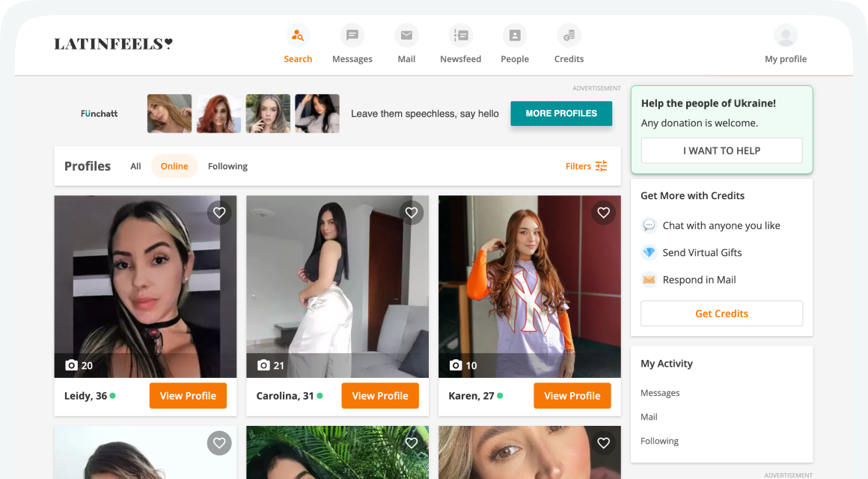Click the LatinFeels logo
The image size is (868, 479).
(x=113, y=44)
